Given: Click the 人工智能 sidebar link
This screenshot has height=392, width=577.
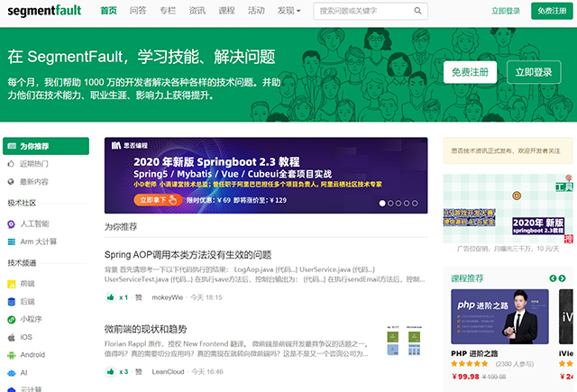Looking at the screenshot, I should point(34,223).
